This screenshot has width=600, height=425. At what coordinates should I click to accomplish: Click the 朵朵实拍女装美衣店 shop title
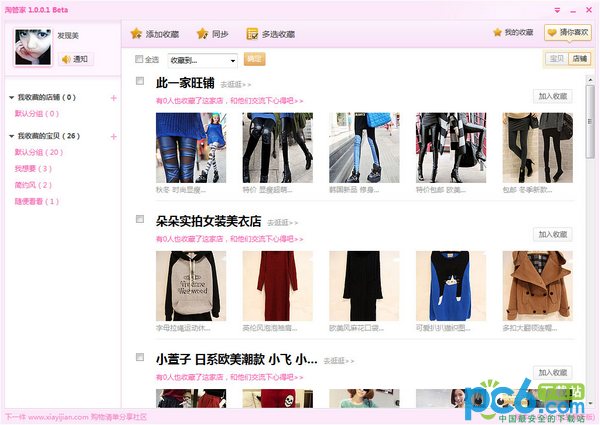(209, 221)
